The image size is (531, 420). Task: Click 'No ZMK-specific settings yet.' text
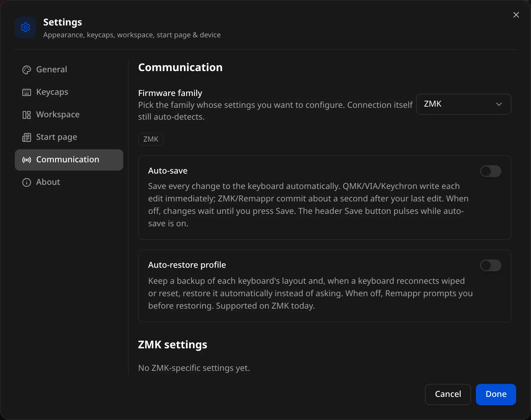point(194,368)
